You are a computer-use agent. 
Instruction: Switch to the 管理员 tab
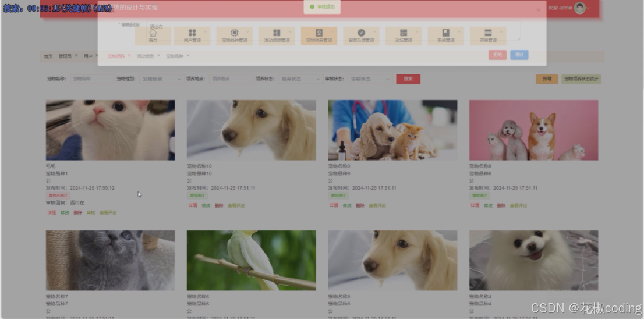(x=65, y=56)
